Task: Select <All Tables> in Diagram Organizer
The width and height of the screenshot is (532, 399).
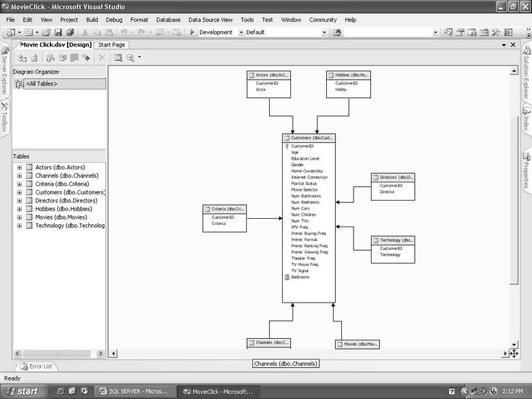Action: (42, 84)
